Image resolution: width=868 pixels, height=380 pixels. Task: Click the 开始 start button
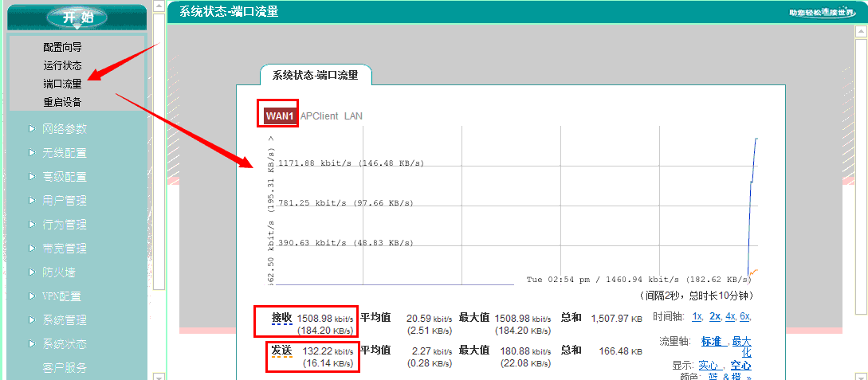point(77,18)
